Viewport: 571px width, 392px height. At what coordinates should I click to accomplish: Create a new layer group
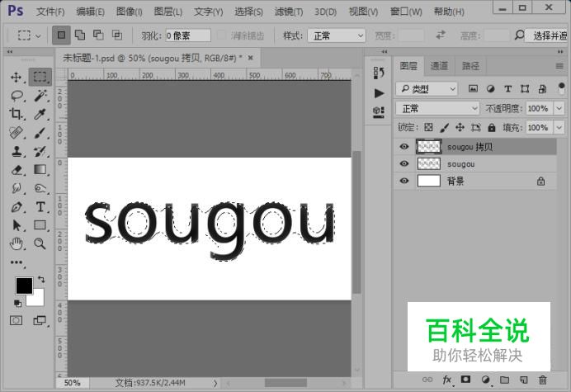(504, 380)
